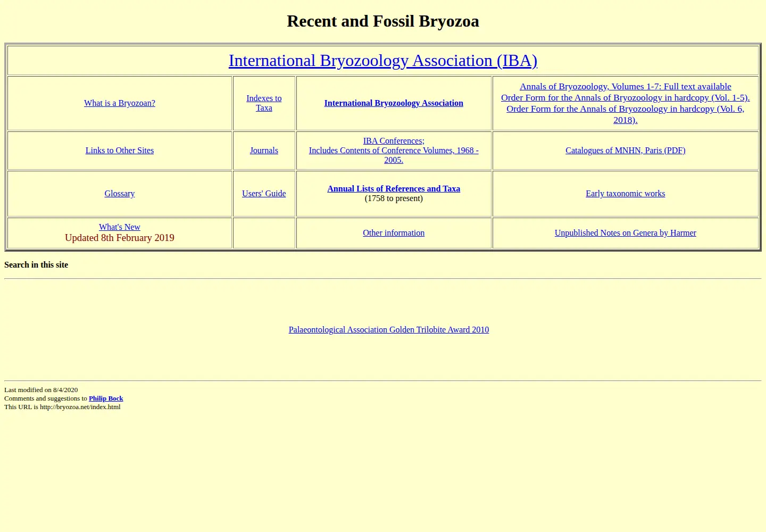The image size is (766, 532).
Task: Visit Links to Other Sites
Action: [x=120, y=151]
